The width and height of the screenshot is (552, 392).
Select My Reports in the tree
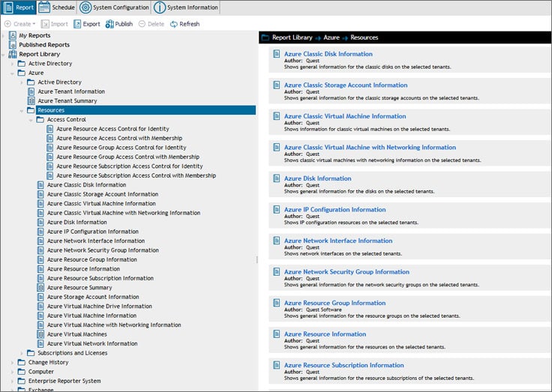(x=34, y=35)
